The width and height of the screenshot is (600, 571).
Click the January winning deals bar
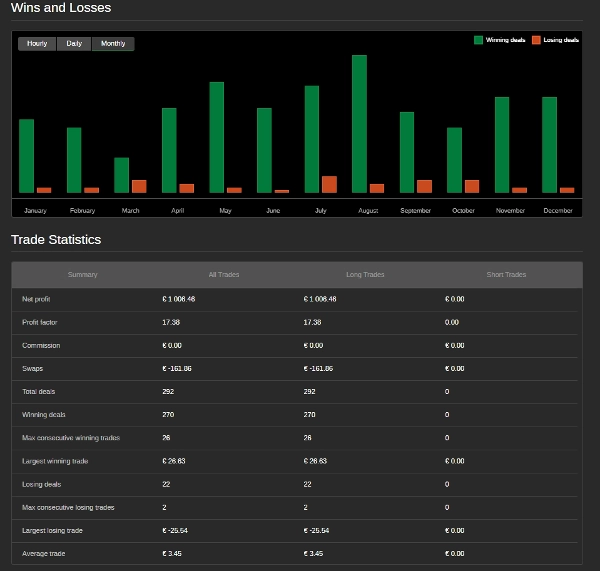[x=26, y=156]
